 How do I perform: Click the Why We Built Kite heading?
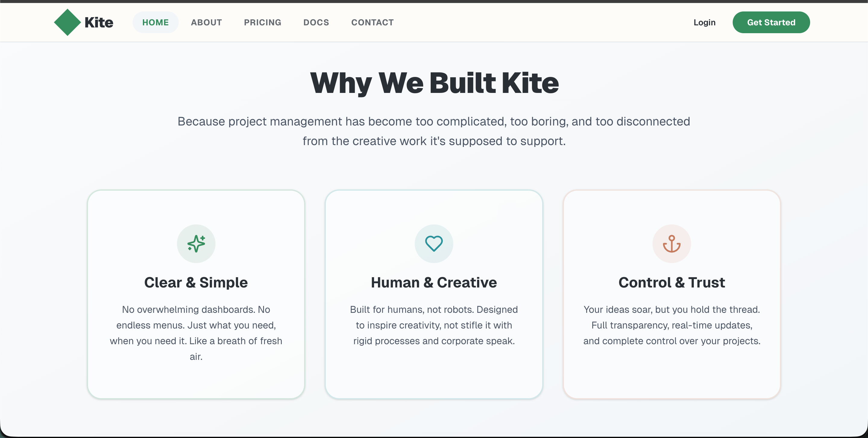[x=434, y=83]
